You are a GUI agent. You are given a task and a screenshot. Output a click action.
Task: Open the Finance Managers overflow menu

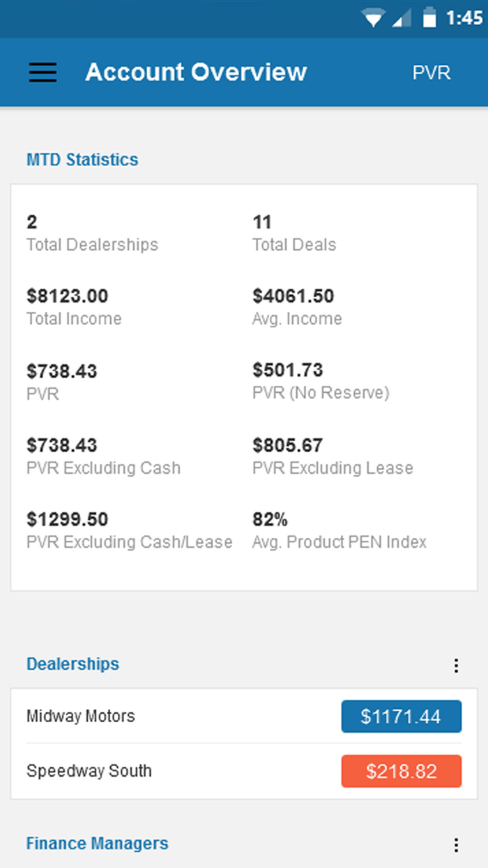coord(457,844)
